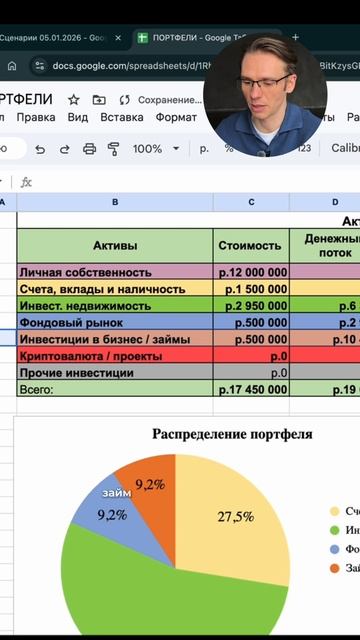
Task: Click the orange legend color dot
Action: click(335, 568)
